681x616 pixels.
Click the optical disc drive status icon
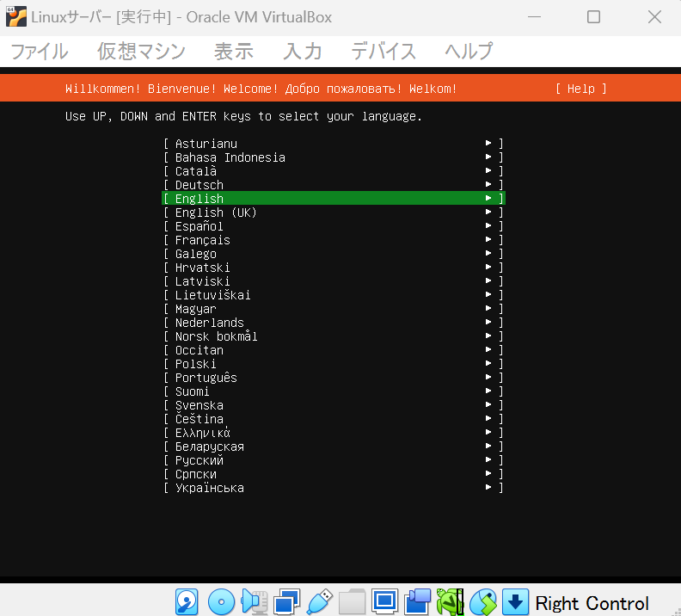pos(221,602)
